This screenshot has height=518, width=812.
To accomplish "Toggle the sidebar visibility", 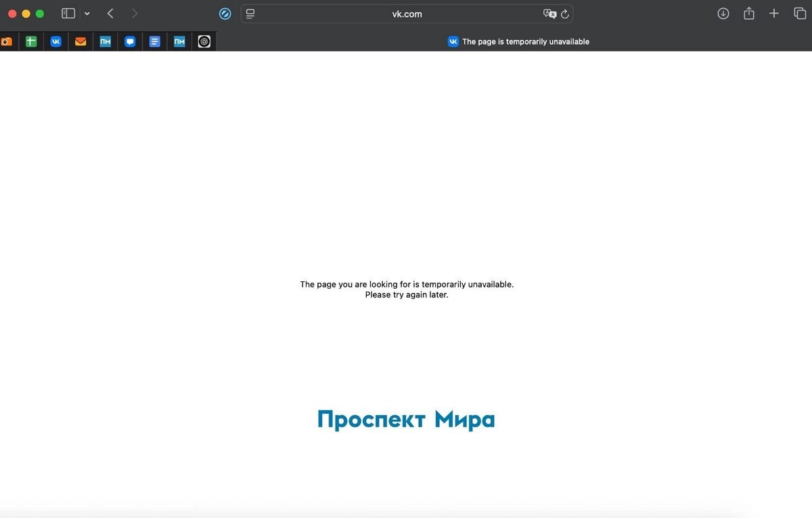I will coord(68,13).
